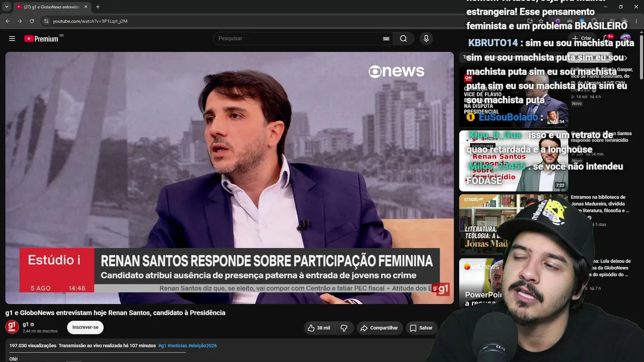Dislike the video
This screenshot has height=362, width=644.
[x=344, y=328]
